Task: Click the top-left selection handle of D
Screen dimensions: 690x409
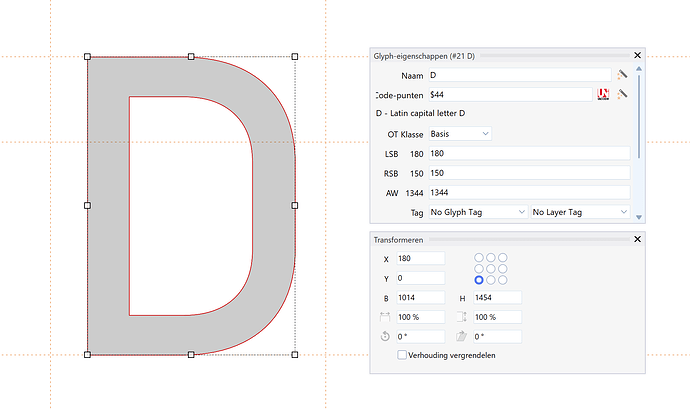Action: pos(87,56)
